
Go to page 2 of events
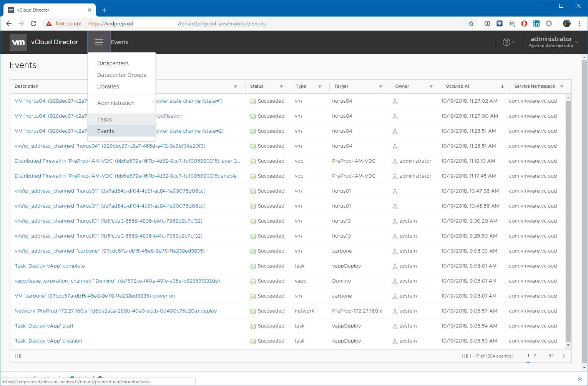(535, 356)
